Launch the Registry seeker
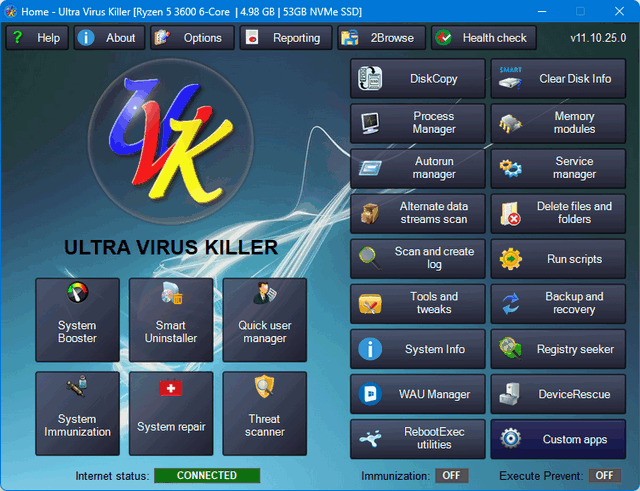The width and height of the screenshot is (640, 491). [x=558, y=349]
